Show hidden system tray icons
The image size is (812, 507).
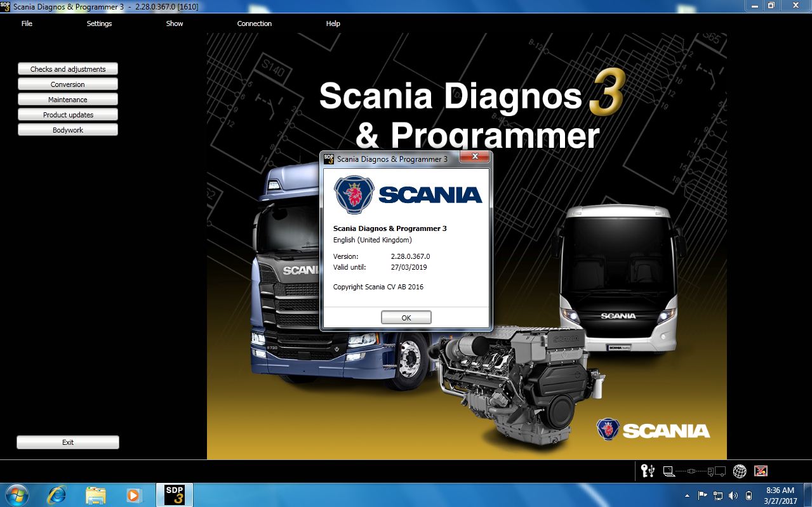click(x=687, y=496)
